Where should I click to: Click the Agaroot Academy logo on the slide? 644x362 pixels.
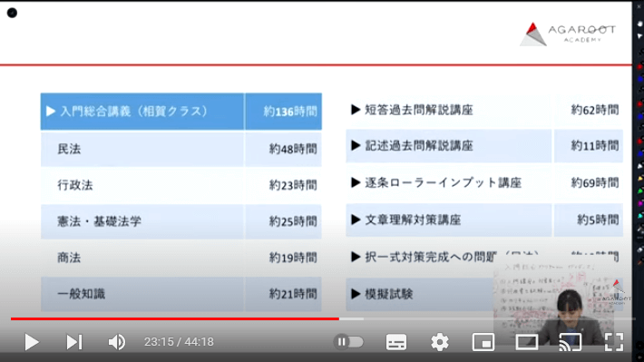click(x=568, y=34)
